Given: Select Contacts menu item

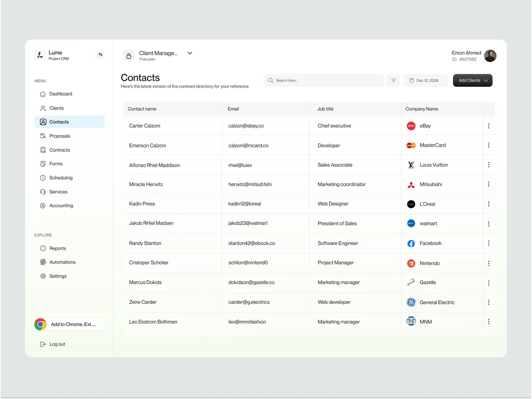Looking at the screenshot, I should (x=70, y=122).
